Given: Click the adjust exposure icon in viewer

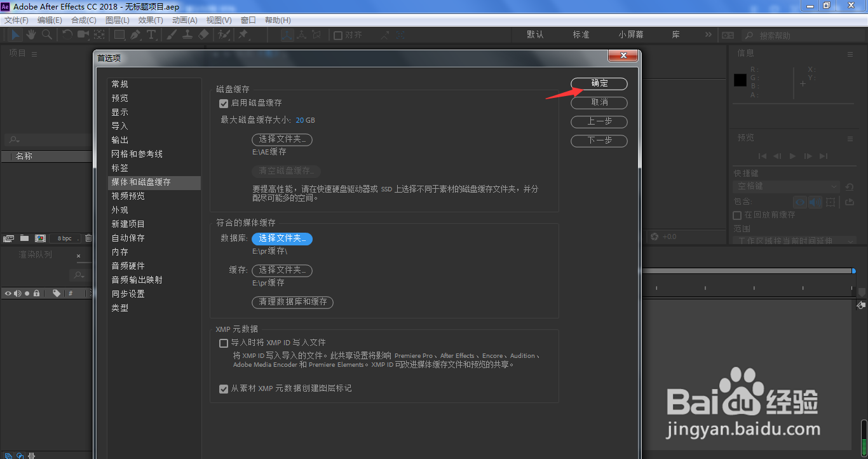Looking at the screenshot, I should [654, 236].
